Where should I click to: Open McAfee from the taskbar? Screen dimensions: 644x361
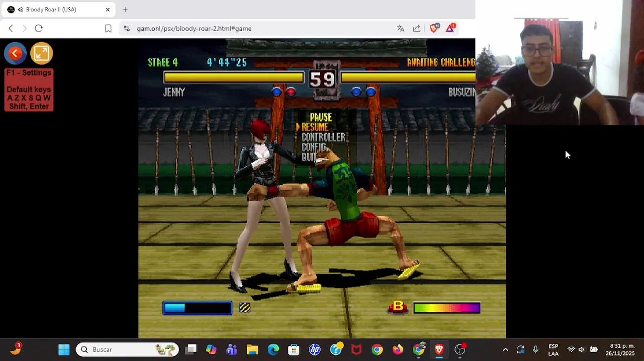tap(356, 349)
